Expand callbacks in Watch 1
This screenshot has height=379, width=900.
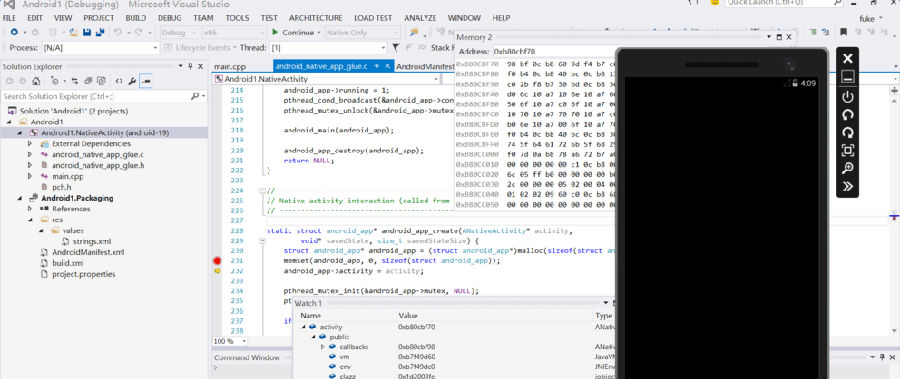323,347
